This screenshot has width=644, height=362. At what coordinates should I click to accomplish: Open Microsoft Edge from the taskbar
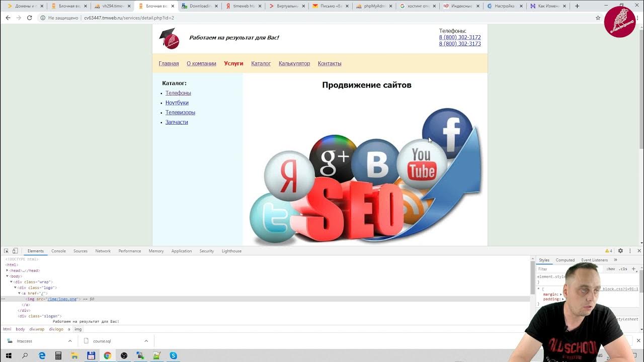tap(42, 355)
